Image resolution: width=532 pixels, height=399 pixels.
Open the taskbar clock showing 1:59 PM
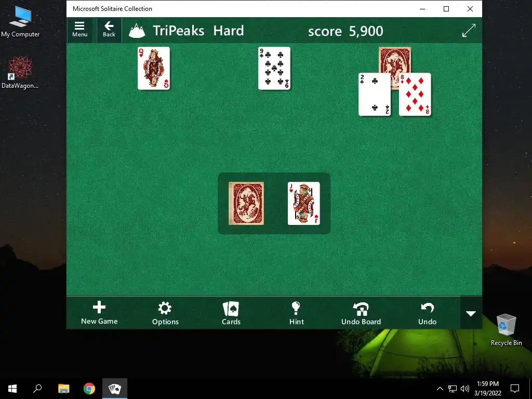pyautogui.click(x=487, y=389)
